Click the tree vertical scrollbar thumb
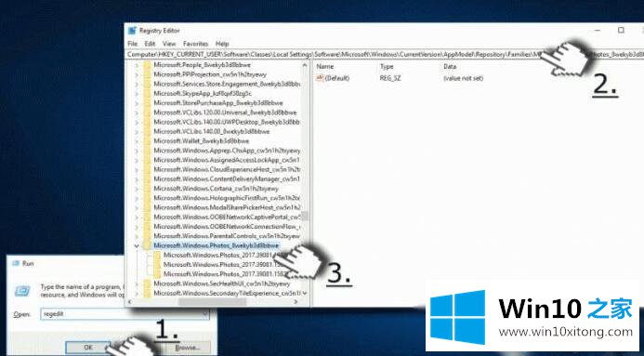644x356 pixels. pos(305,217)
